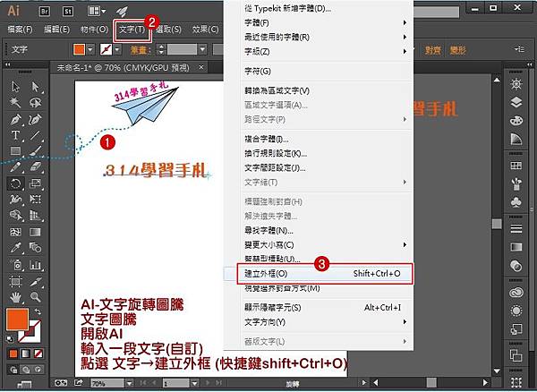Image resolution: width=537 pixels, height=392 pixels.
Task: Click the 對齊 link in control bar
Action: pyautogui.click(x=433, y=50)
